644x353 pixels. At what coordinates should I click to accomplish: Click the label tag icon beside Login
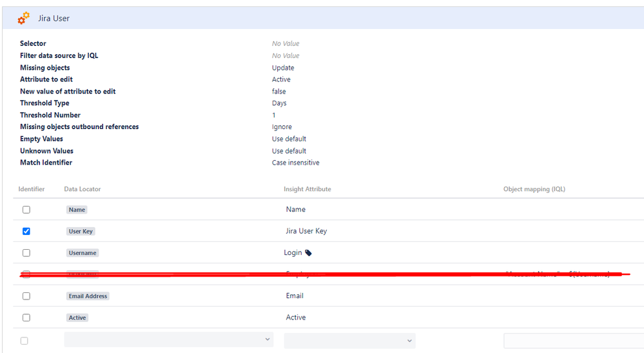click(x=308, y=253)
